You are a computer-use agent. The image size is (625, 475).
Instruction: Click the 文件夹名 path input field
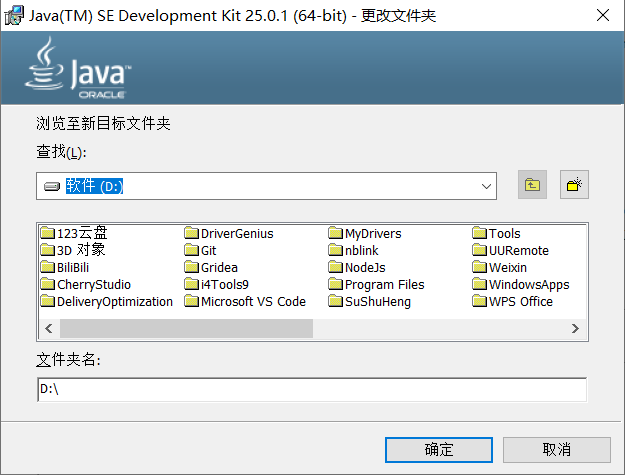point(311,389)
